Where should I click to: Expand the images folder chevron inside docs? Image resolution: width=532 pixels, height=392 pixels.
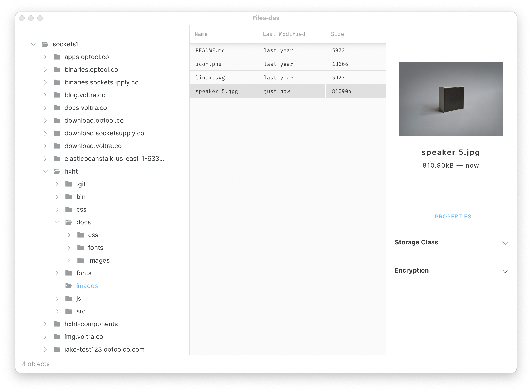tap(69, 261)
